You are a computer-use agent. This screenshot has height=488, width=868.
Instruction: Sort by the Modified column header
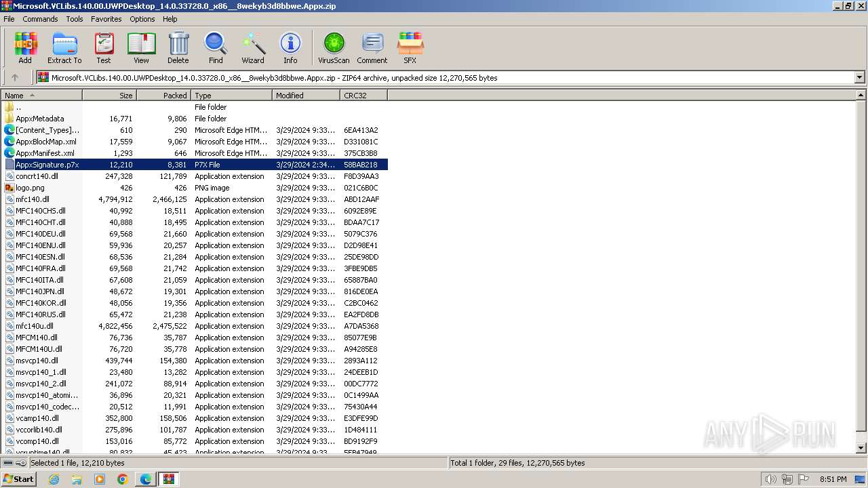pos(307,96)
